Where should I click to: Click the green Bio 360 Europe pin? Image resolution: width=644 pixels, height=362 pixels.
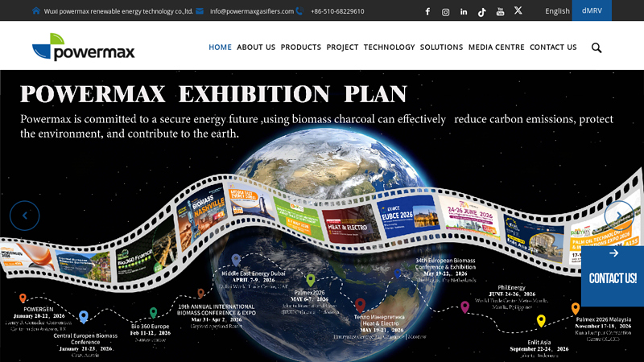coord(153,313)
